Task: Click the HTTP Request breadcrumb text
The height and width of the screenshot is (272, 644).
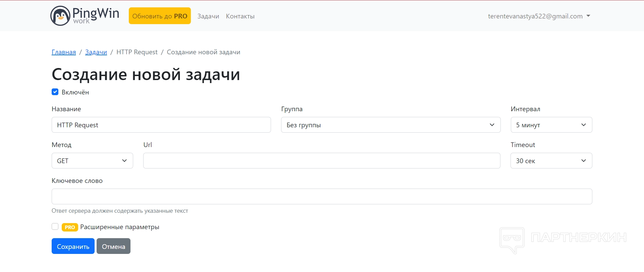Action: coord(137,52)
